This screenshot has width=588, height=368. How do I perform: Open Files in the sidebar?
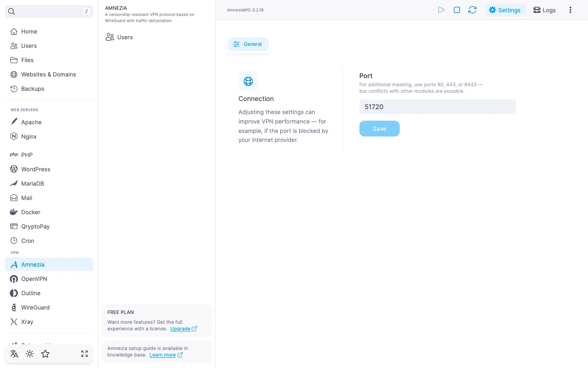49,60
